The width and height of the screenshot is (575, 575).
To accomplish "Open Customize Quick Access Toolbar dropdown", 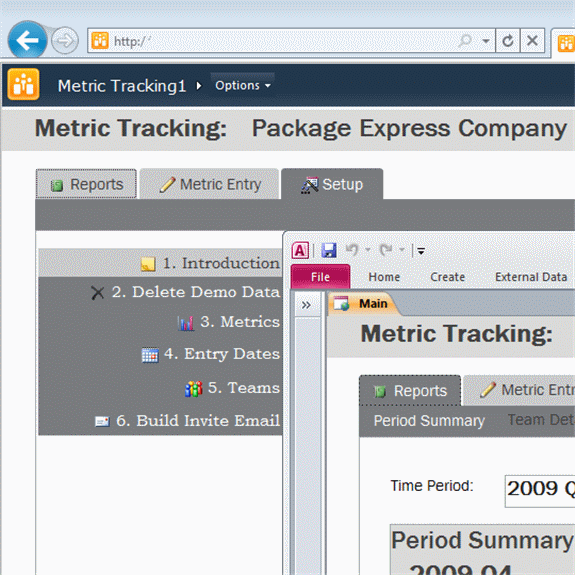I will pos(421,251).
